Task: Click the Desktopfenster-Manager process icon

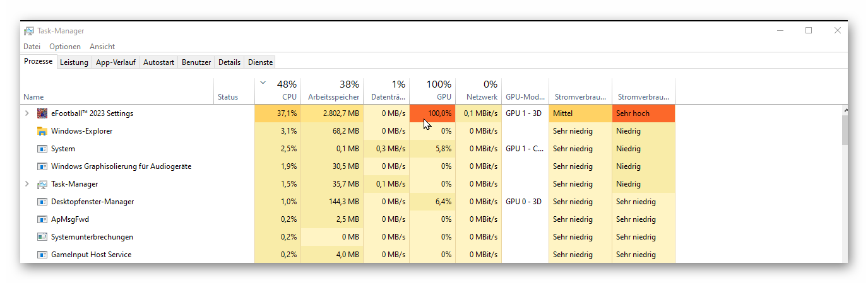Action: (42, 202)
